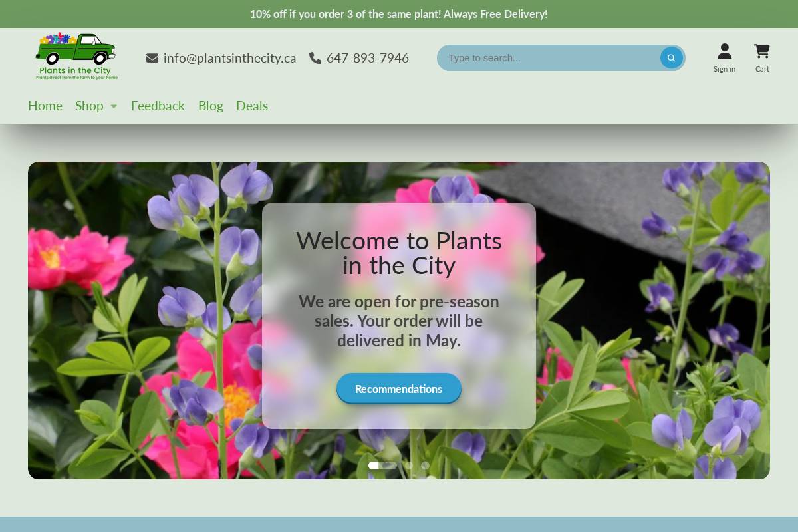798x532 pixels.
Task: Click the Plants in the City truck logo
Action: pos(75,56)
